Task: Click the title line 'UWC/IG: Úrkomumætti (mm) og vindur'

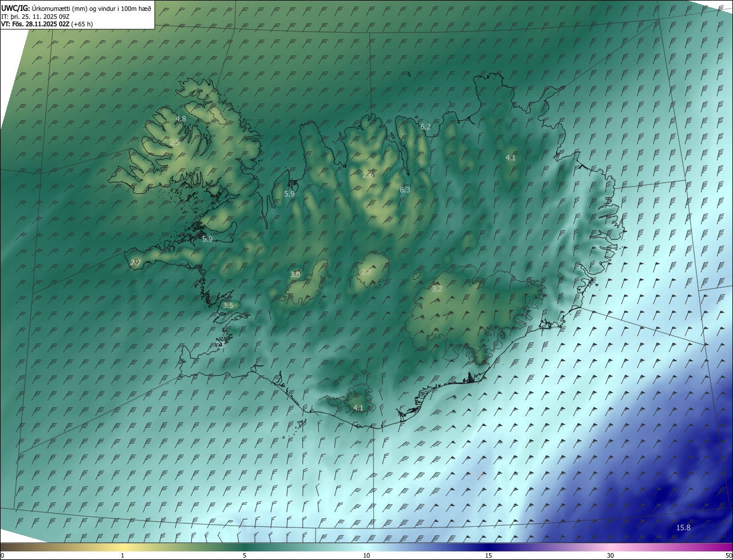Action: pyautogui.click(x=77, y=7)
